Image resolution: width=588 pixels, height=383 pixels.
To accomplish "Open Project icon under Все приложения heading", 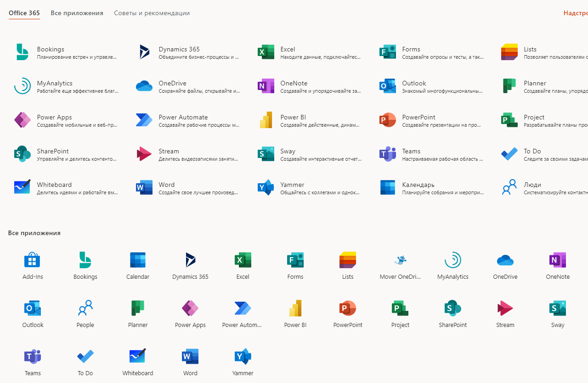I will pos(401,309).
